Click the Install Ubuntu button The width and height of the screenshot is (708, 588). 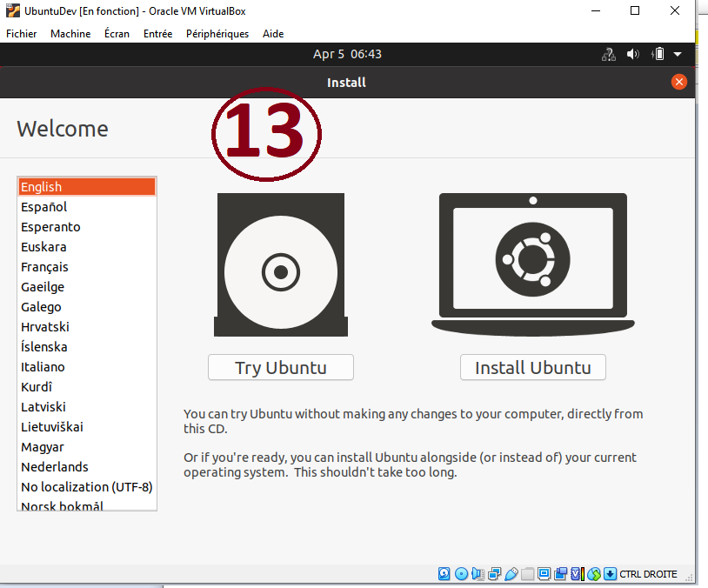click(532, 367)
